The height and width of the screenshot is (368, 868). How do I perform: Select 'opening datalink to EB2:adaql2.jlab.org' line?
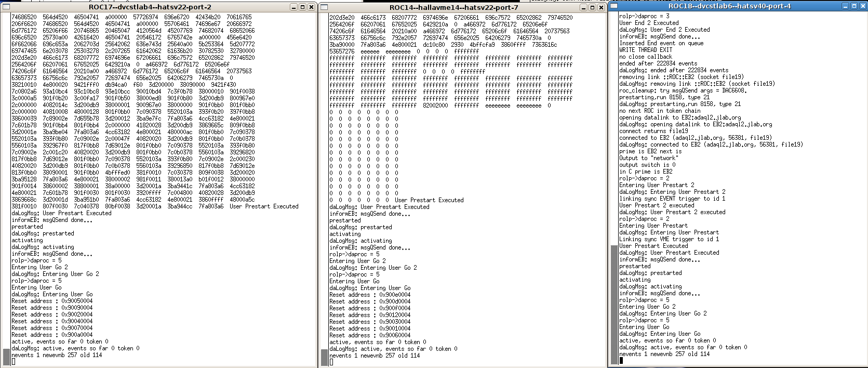[680, 117]
